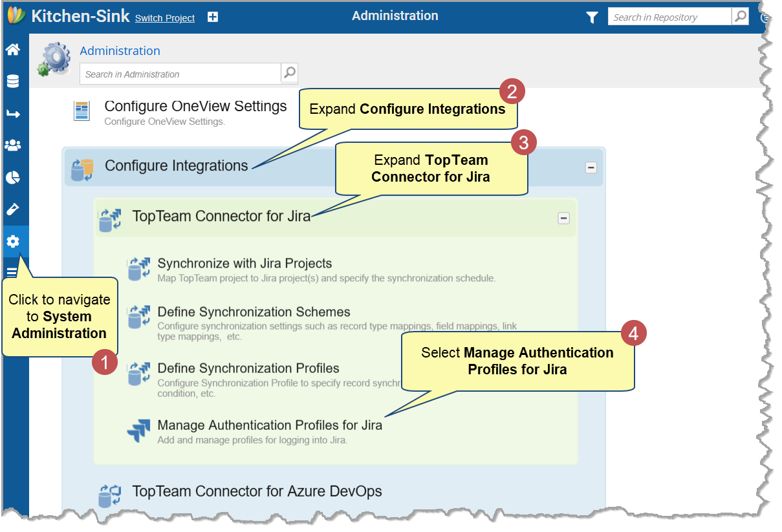The image size is (782, 532).
Task: Click the Define Synchronization Schemes icon
Action: [x=138, y=317]
